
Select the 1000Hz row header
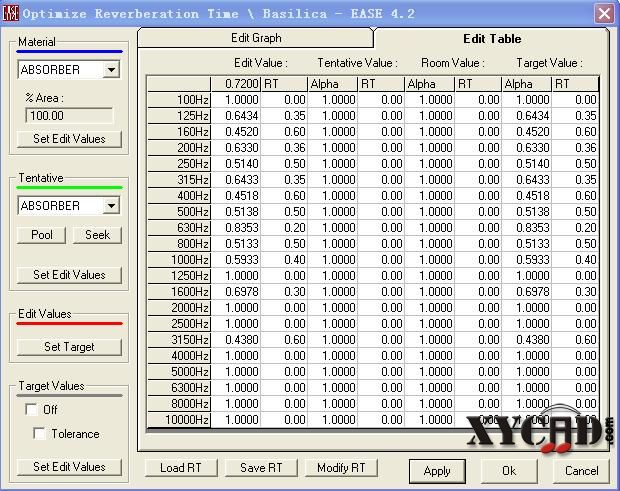click(179, 260)
